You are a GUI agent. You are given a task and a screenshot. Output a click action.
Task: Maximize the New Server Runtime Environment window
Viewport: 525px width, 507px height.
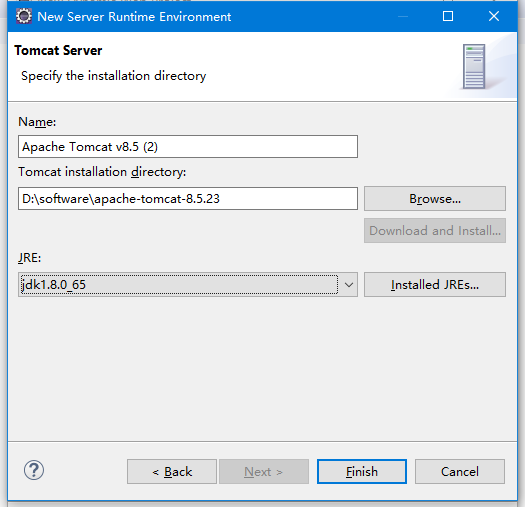pos(448,16)
